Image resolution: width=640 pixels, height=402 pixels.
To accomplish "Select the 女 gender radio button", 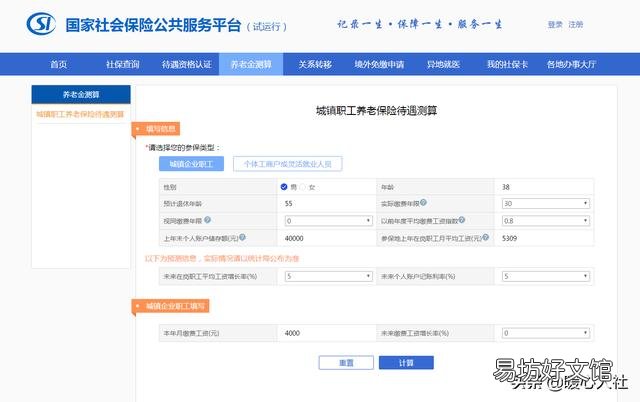I will [302, 187].
